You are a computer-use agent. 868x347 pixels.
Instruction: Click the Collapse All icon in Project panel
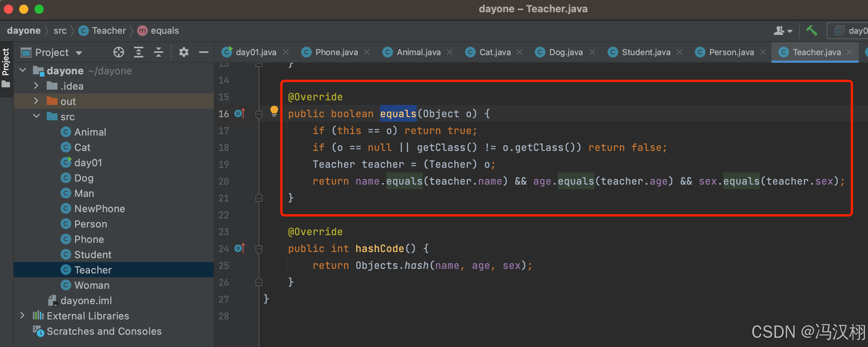(x=159, y=52)
